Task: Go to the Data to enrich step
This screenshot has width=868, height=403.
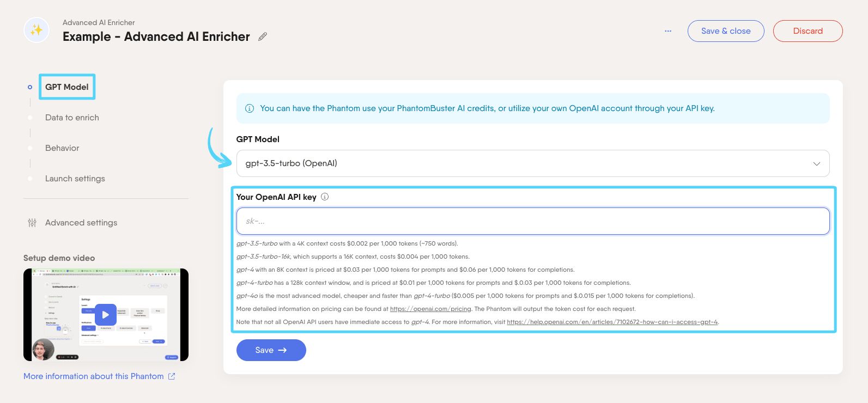Action: point(72,117)
